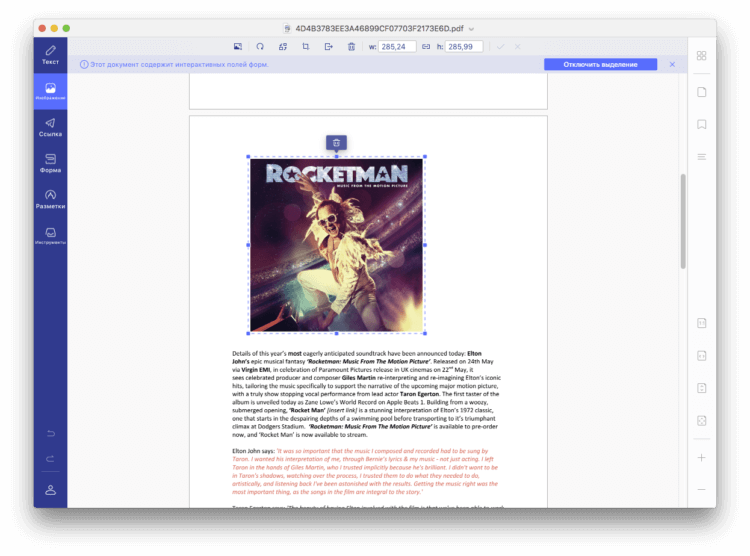Click the info icon in notification bar
The width and height of the screenshot is (750, 556).
coord(84,64)
